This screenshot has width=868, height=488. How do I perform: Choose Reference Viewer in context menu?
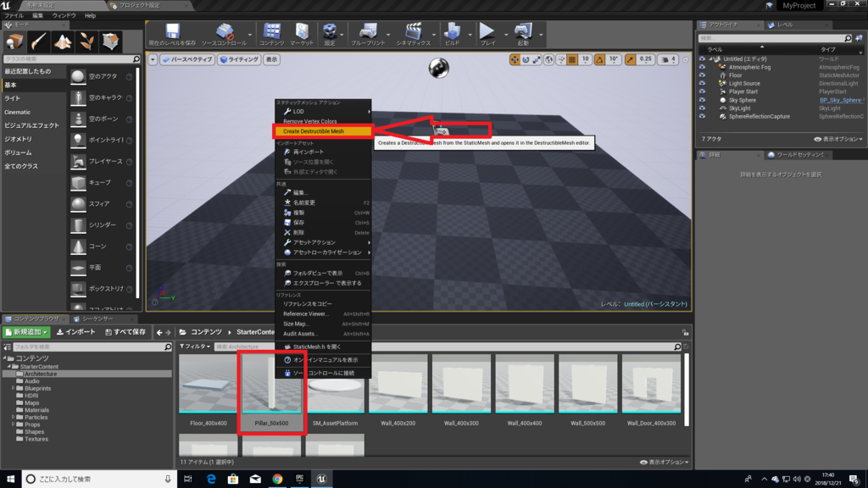tap(323, 313)
